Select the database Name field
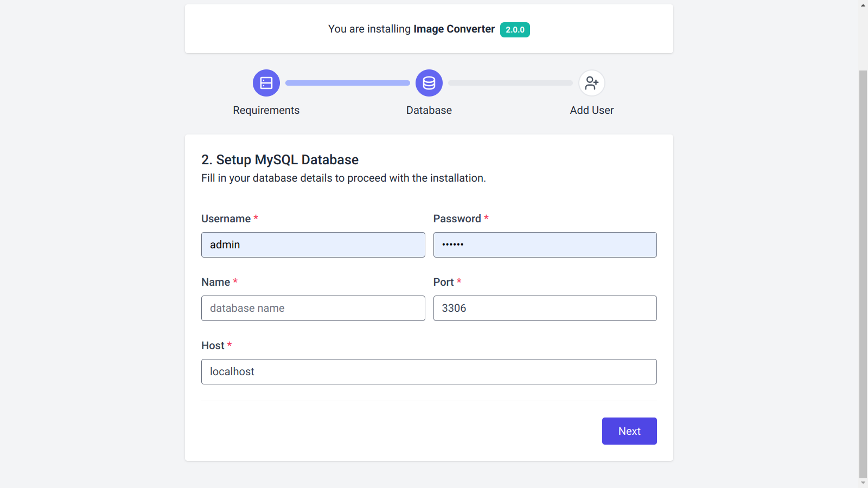This screenshot has width=868, height=488. click(313, 308)
